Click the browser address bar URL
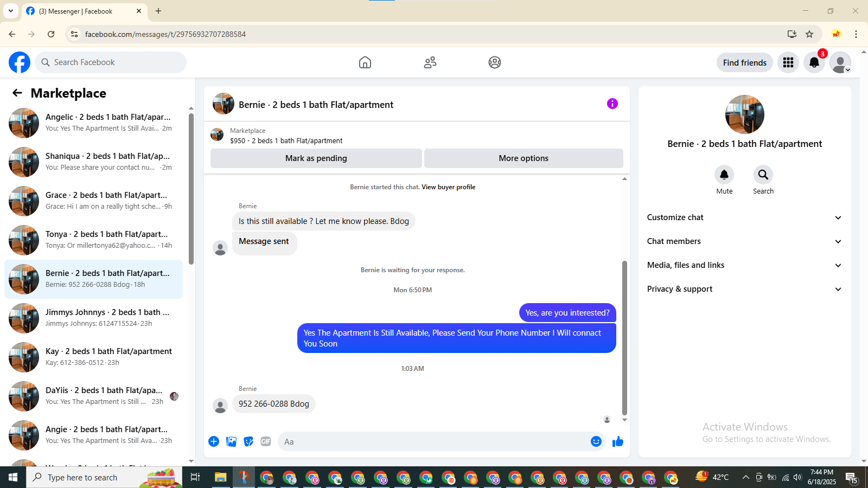The image size is (868, 488). tap(165, 34)
